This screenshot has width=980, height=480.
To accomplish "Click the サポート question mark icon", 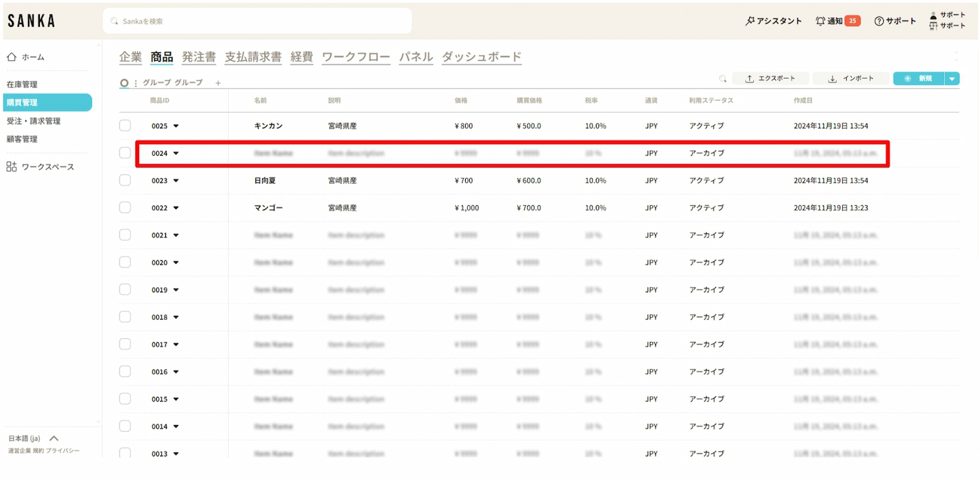I will pyautogui.click(x=879, y=21).
